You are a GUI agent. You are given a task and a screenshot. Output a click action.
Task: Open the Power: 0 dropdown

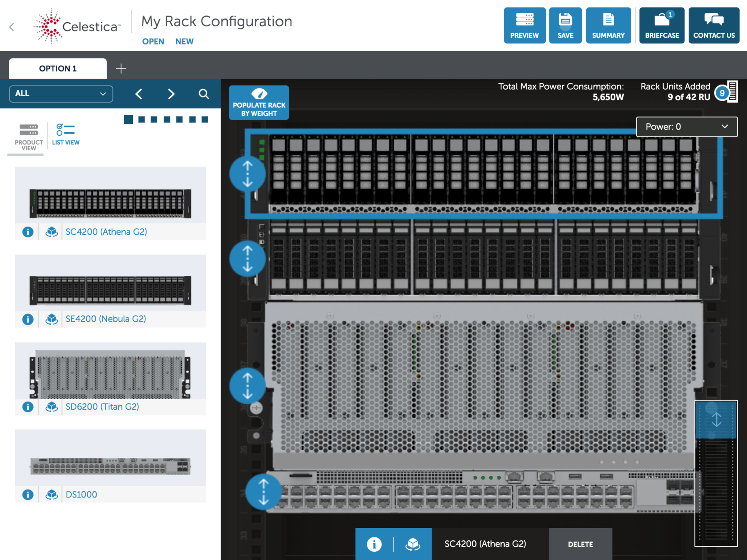687,127
